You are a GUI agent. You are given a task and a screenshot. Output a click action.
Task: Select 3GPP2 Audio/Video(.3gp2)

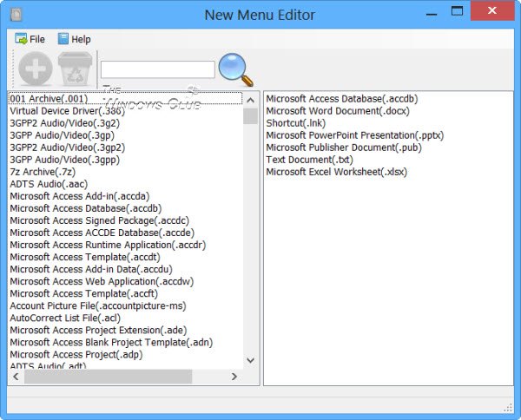(x=68, y=148)
